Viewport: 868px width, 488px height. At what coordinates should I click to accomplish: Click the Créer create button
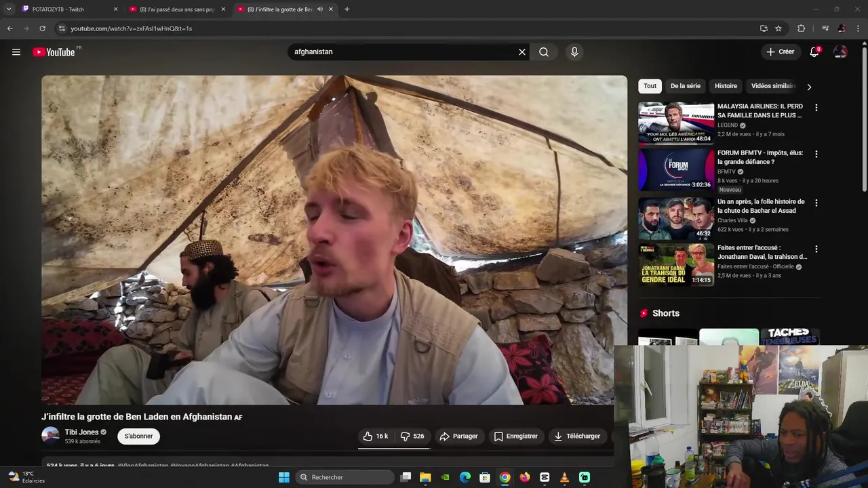tap(780, 52)
